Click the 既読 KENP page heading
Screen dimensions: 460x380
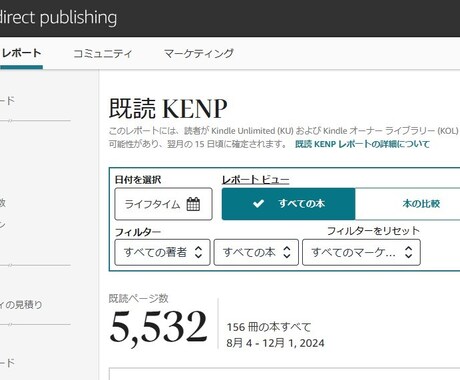pyautogui.click(x=168, y=109)
